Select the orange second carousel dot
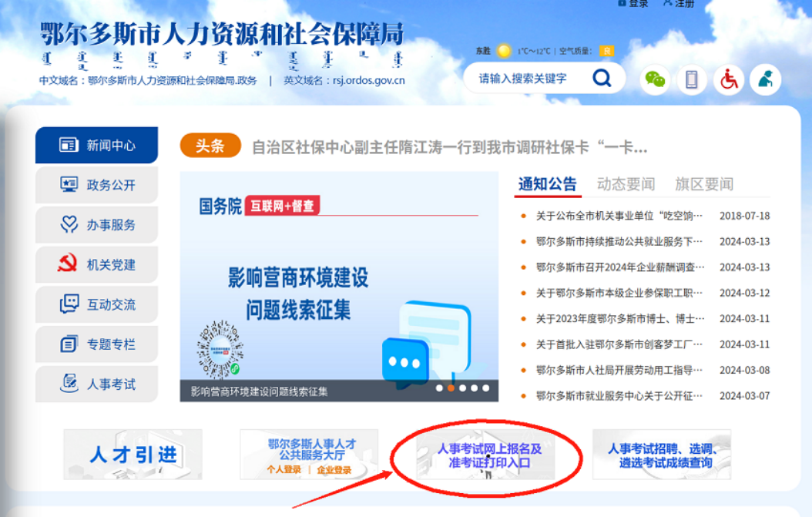 pos(451,388)
